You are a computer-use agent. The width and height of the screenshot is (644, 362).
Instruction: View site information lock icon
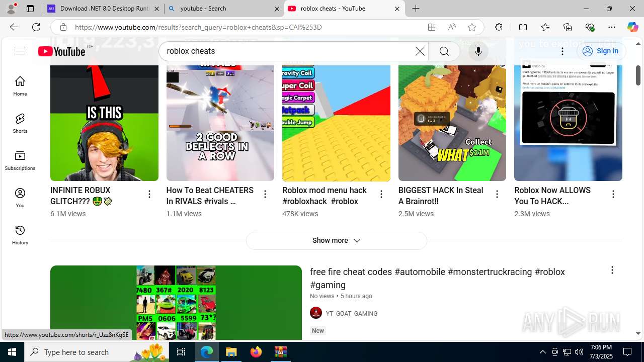pos(63,27)
